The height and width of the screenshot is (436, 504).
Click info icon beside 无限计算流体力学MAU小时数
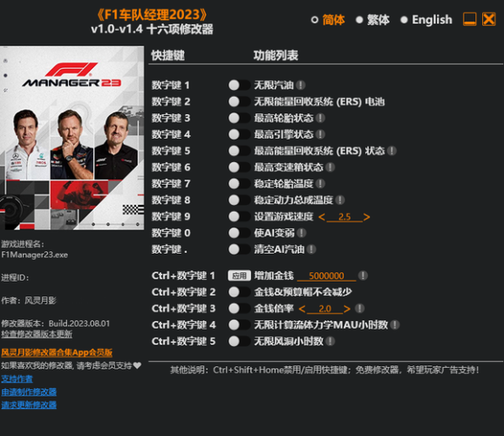tap(395, 324)
